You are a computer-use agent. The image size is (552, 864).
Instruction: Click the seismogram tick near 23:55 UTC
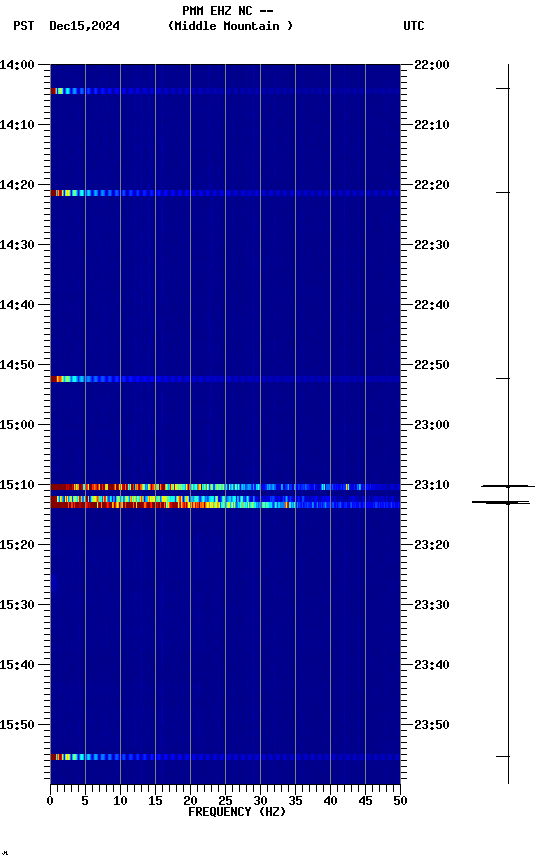point(502,757)
